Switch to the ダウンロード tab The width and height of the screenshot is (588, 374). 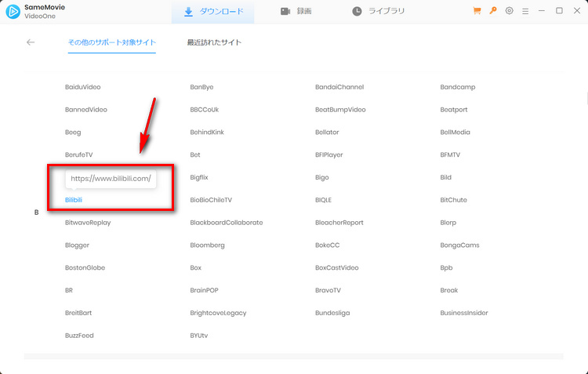[x=213, y=12]
